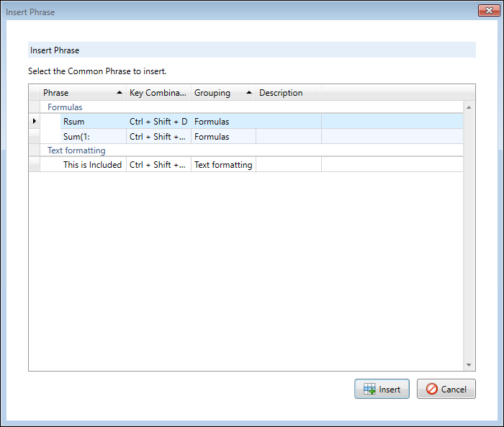
Task: Click the Ctrl + Shift + D cell
Action: point(158,122)
